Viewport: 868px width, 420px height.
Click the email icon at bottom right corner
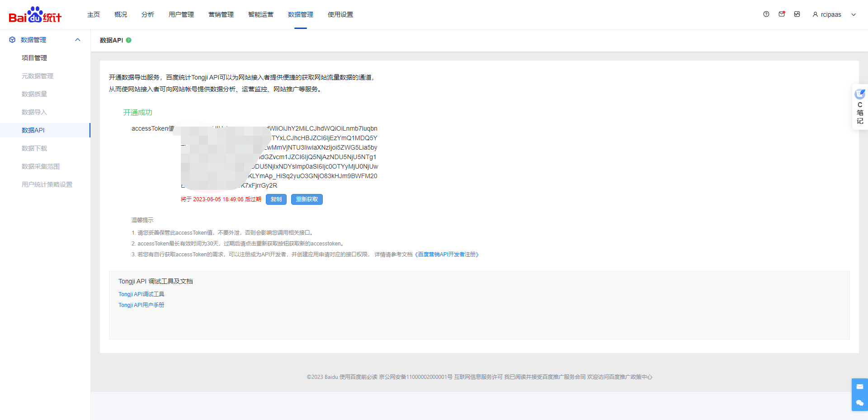860,387
